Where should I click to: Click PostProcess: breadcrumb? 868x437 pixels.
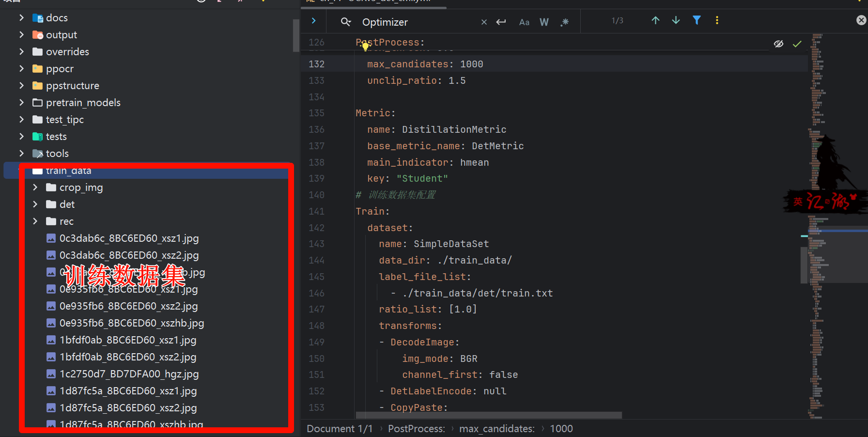pos(417,429)
